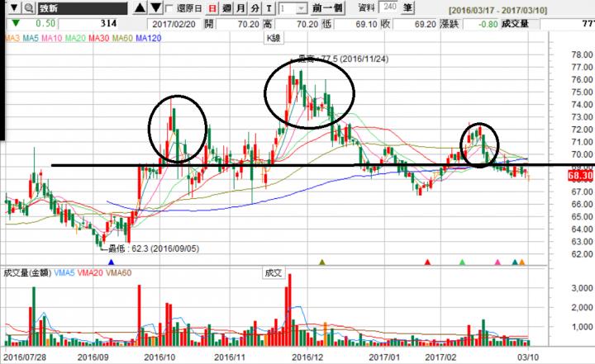Click the 成交 volume label button
The image size is (595, 364).
[x=274, y=272]
